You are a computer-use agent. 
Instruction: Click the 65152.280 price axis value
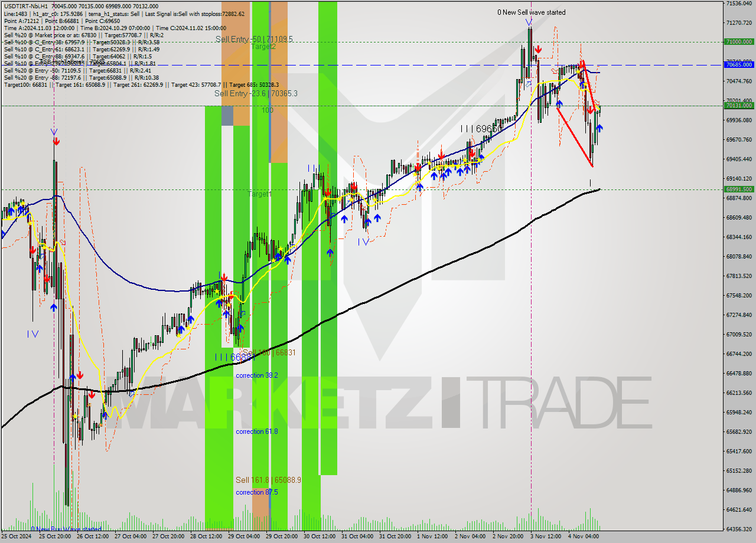[739, 470]
